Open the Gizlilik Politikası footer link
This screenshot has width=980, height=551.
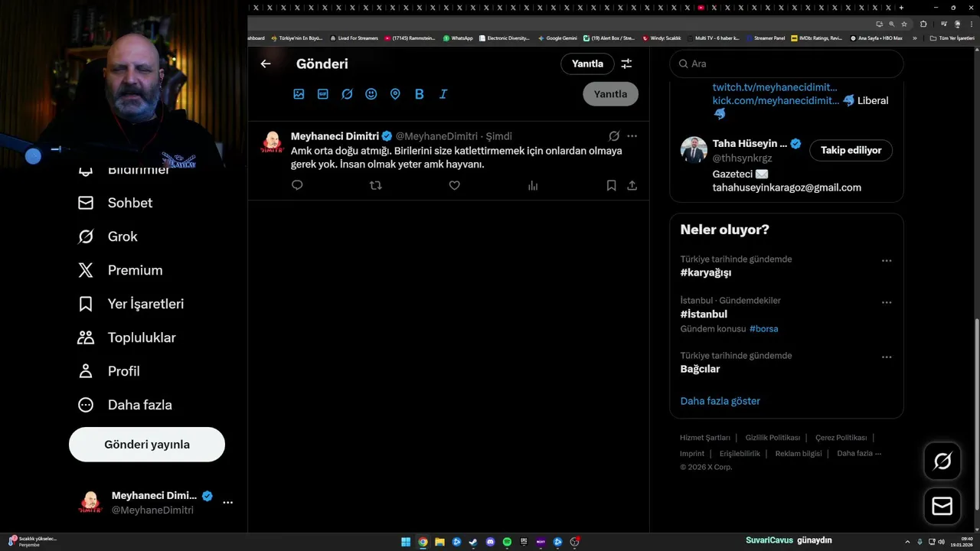tap(773, 438)
